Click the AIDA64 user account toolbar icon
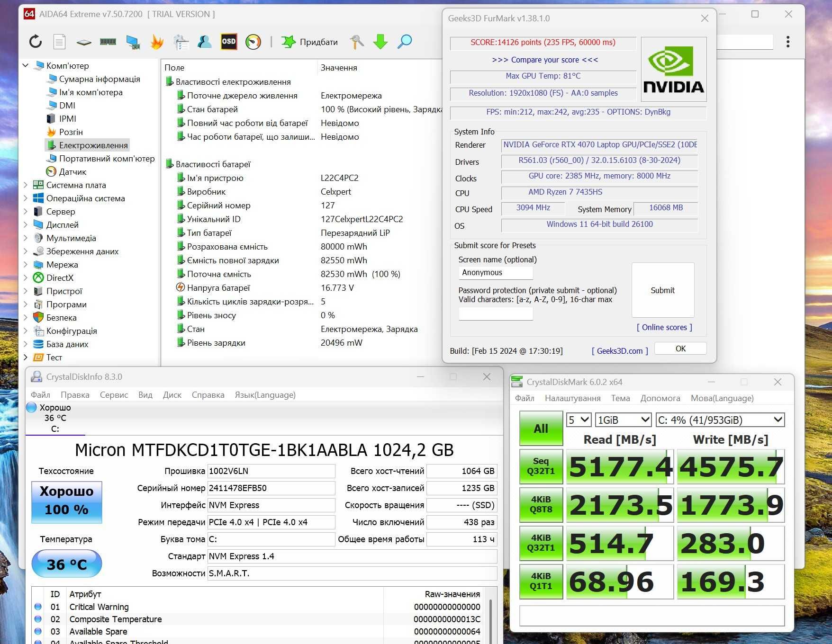 (x=204, y=42)
